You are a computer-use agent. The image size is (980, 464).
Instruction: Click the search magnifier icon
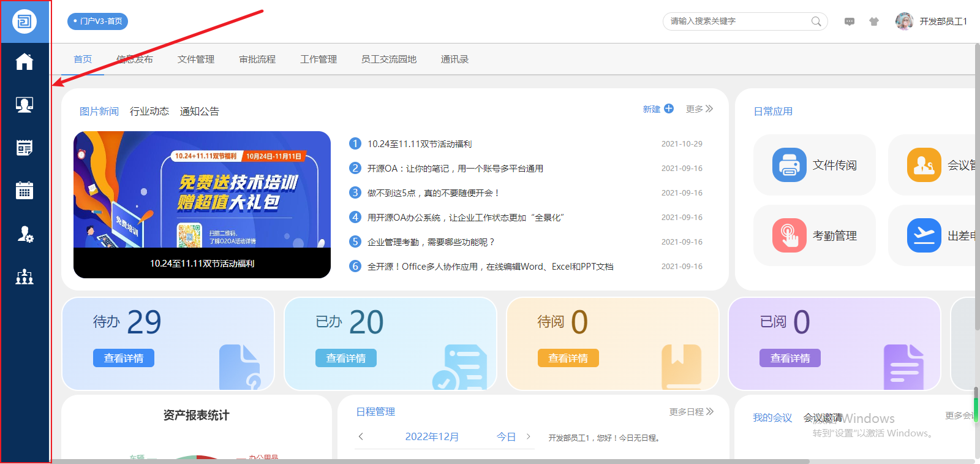pyautogui.click(x=816, y=21)
